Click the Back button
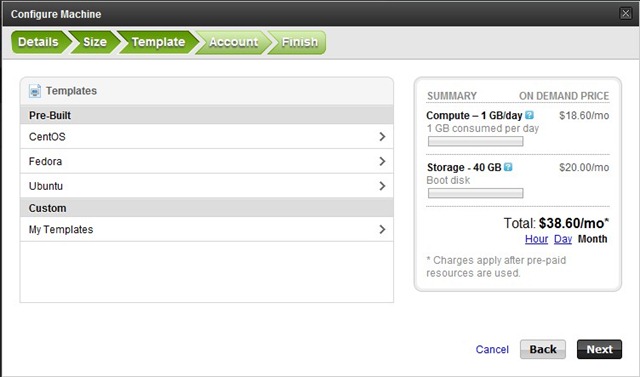640x377 pixels. [543, 349]
